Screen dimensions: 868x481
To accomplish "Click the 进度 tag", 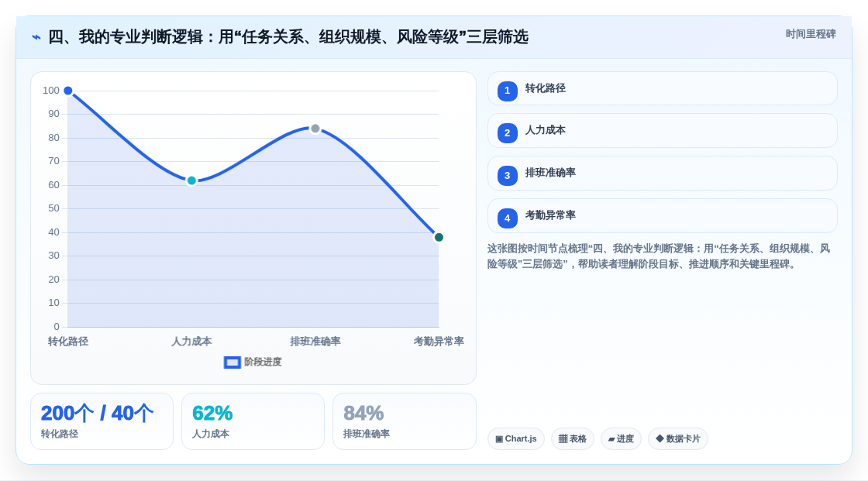I will tap(621, 439).
